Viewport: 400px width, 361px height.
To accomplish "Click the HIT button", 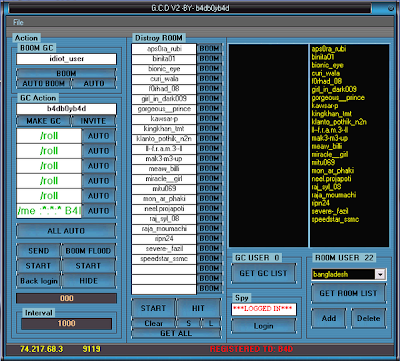I will coord(198,308).
